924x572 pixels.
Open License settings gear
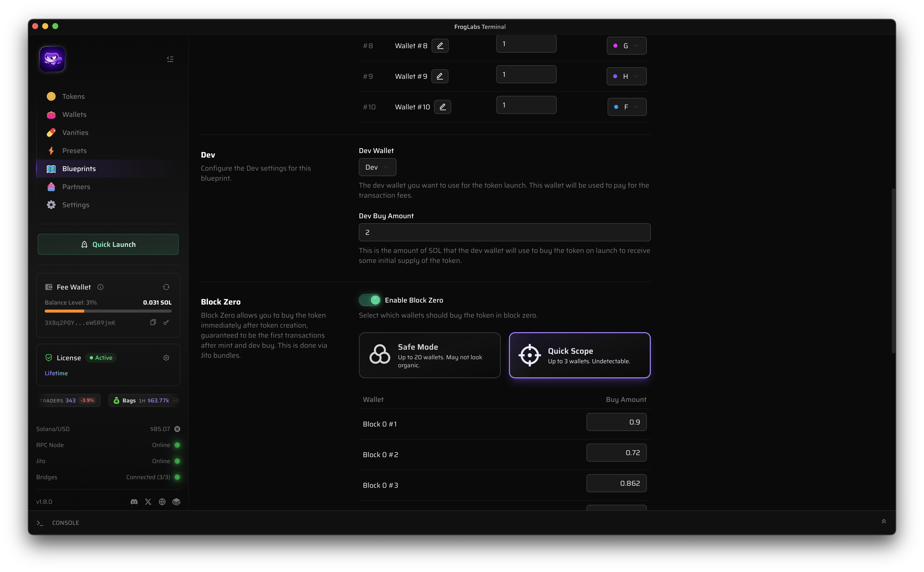click(x=166, y=358)
